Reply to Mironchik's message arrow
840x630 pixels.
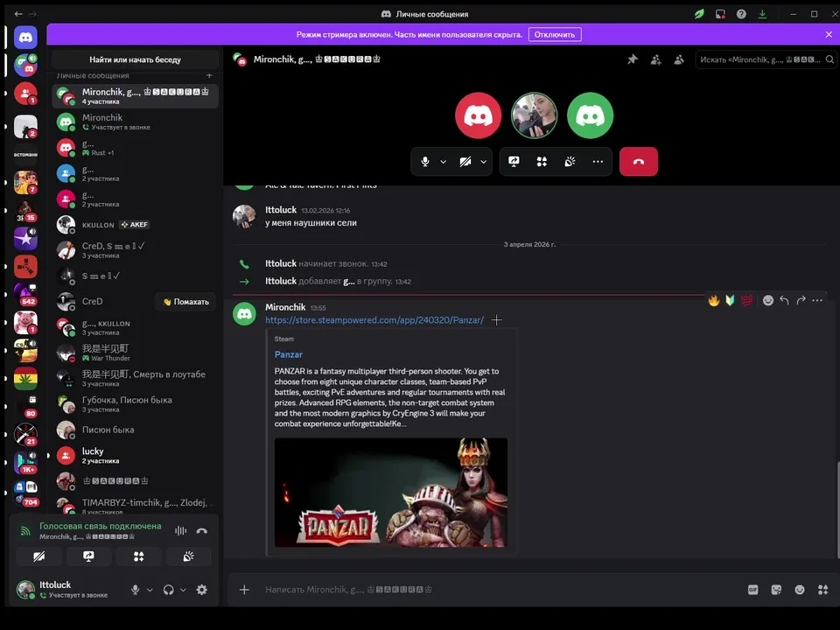784,300
